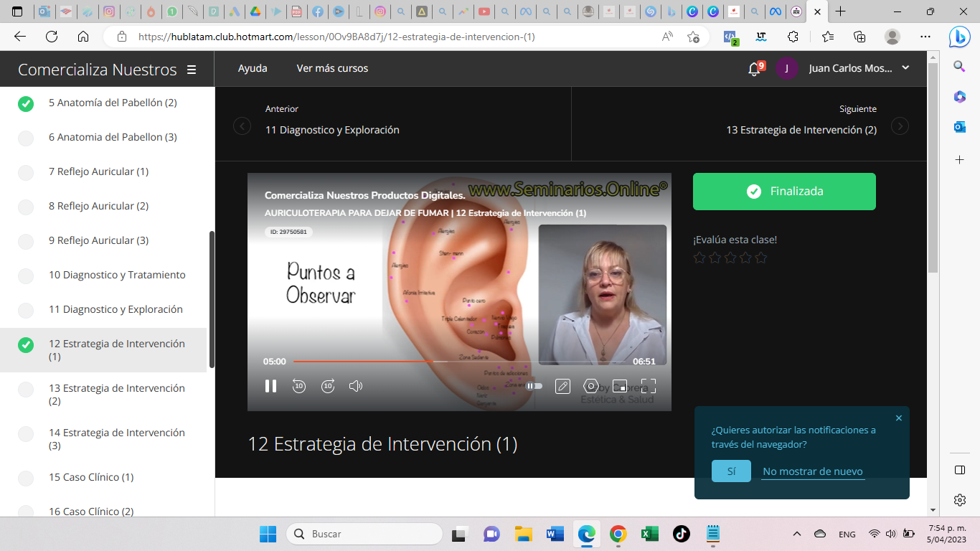This screenshot has height=551, width=980.
Task: Go to previous lesson arrow icon
Action: point(242,126)
